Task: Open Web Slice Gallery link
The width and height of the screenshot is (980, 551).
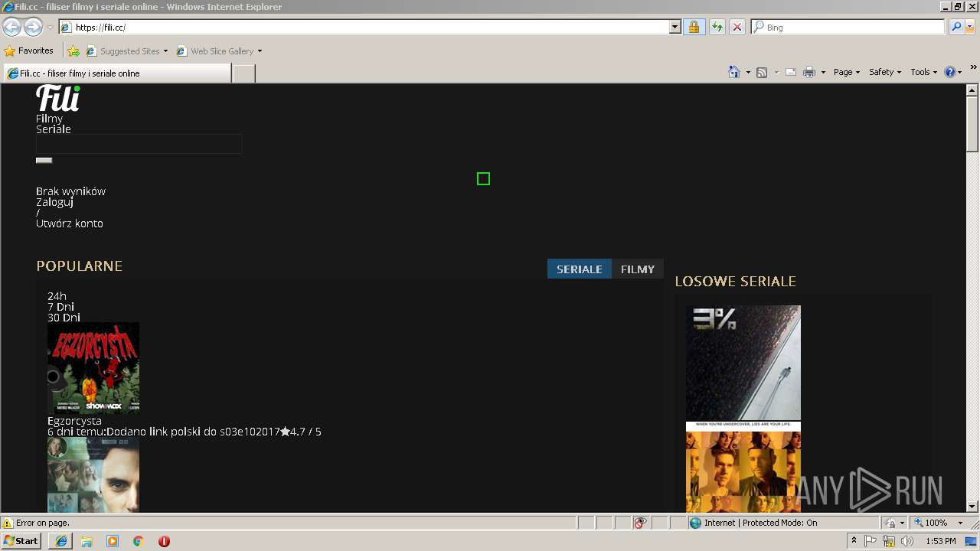Action: [219, 51]
